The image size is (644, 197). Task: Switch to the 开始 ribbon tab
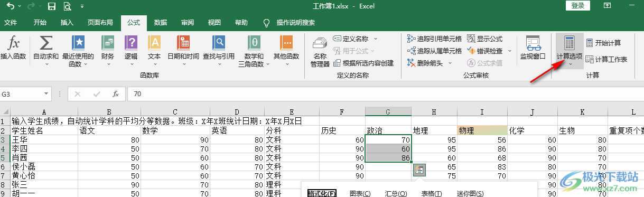click(40, 23)
